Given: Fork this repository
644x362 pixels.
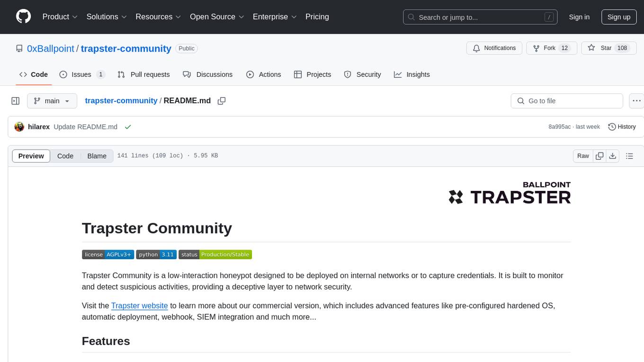Looking at the screenshot, I should pyautogui.click(x=552, y=48).
